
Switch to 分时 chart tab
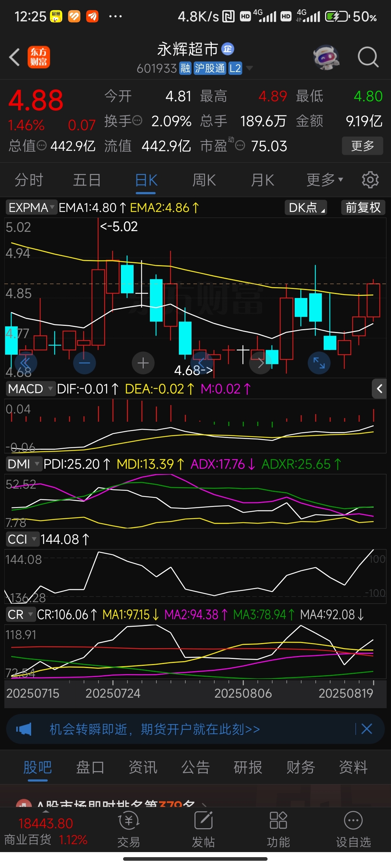point(29,180)
